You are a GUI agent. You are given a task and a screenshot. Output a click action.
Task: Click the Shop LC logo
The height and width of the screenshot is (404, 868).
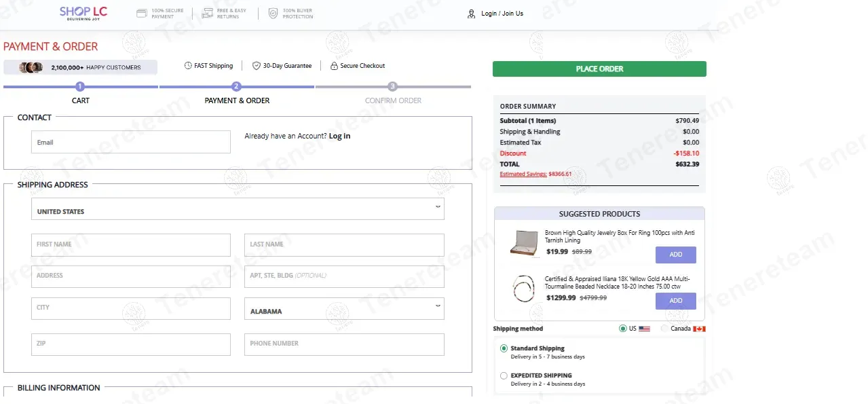coord(83,13)
